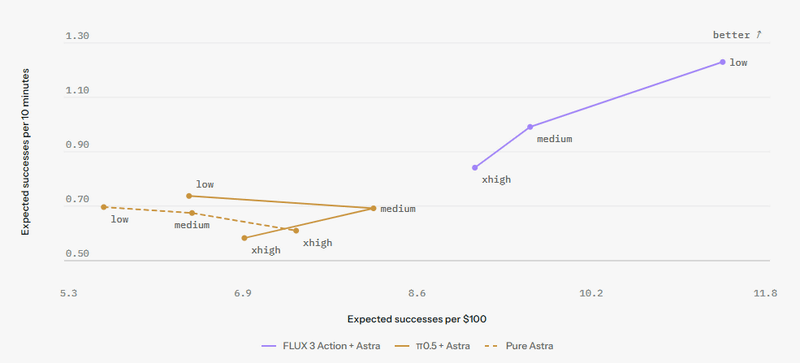Click the FLUX 3 Action low data point

coord(722,62)
